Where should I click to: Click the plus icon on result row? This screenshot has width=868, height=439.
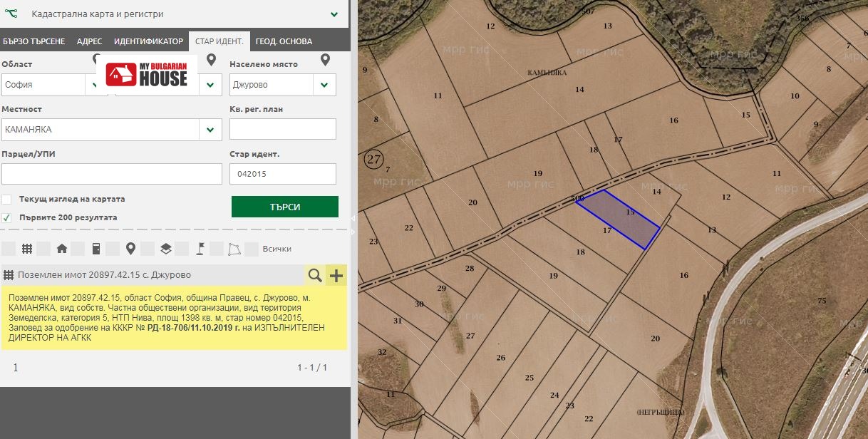click(x=336, y=275)
